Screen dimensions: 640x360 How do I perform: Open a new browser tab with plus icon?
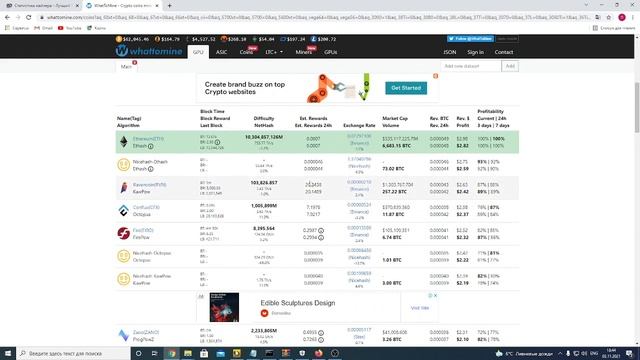pyautogui.click(x=169, y=6)
